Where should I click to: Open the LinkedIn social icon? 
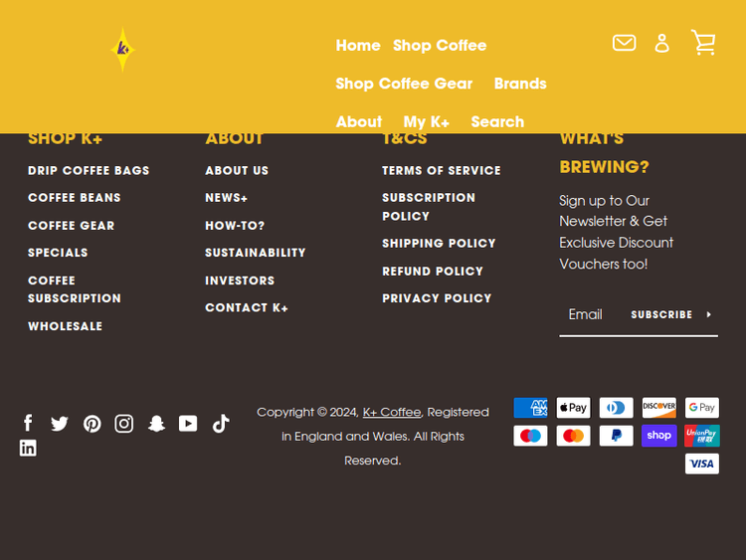[x=28, y=448]
